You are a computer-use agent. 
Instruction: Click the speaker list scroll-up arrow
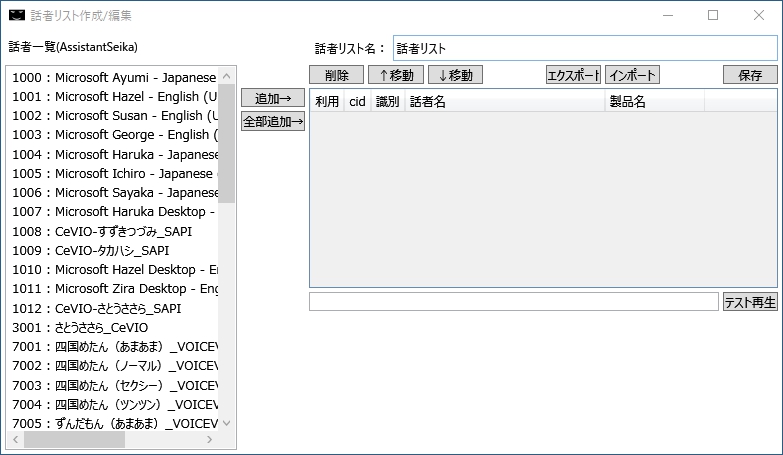(x=226, y=76)
